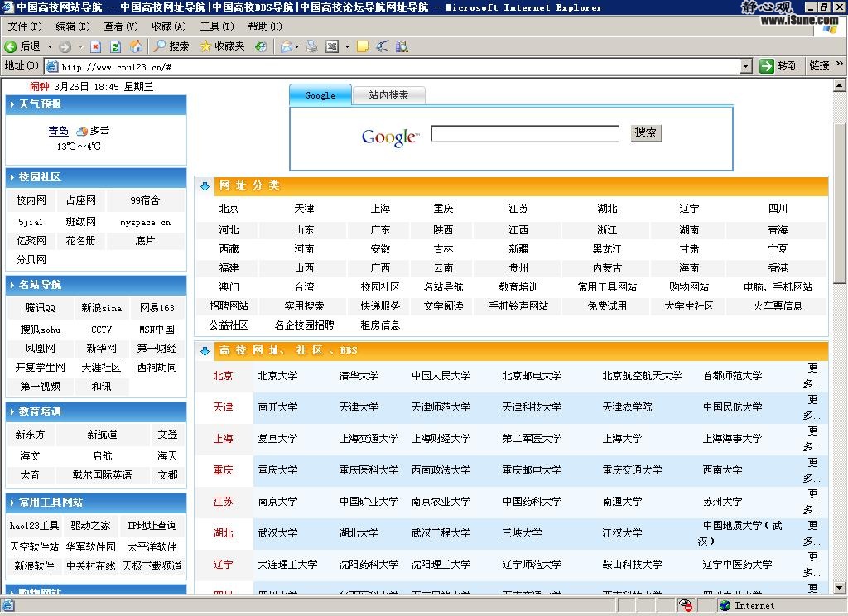Click the Google search input field
The width and height of the screenshot is (848, 616).
coord(524,133)
